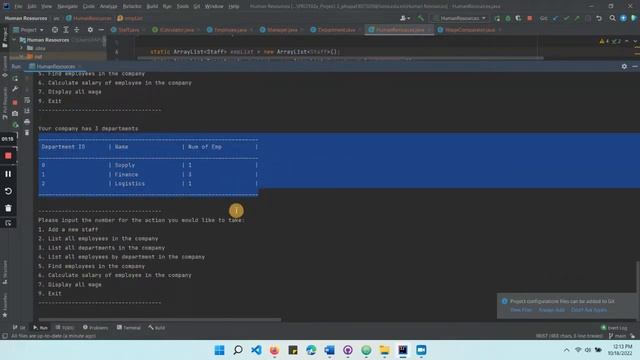Hide the Project panel with the minus icon
The width and height of the screenshot is (640, 360).
[x=101, y=30]
